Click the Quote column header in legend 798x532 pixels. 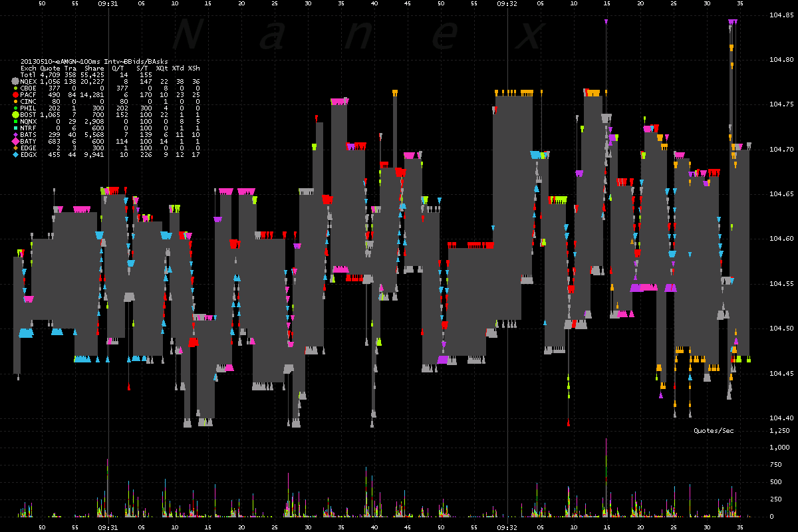pos(50,68)
